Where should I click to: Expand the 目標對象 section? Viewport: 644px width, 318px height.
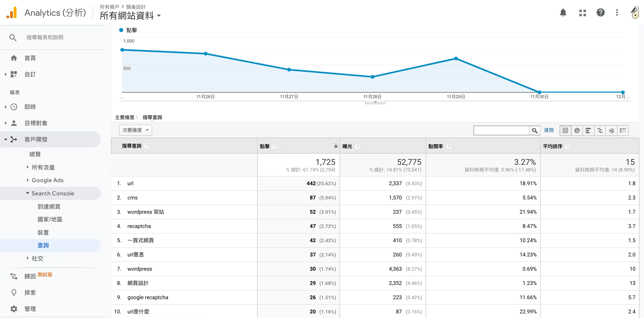pos(6,123)
